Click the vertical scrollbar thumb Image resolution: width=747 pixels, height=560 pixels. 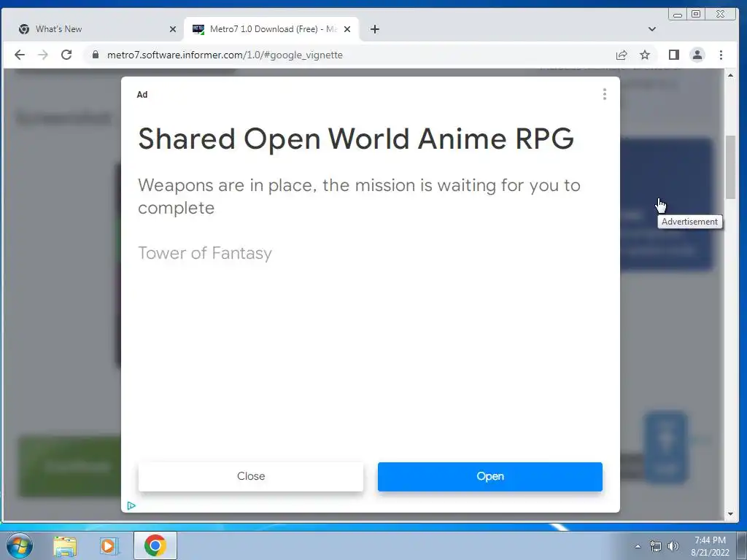point(730,167)
